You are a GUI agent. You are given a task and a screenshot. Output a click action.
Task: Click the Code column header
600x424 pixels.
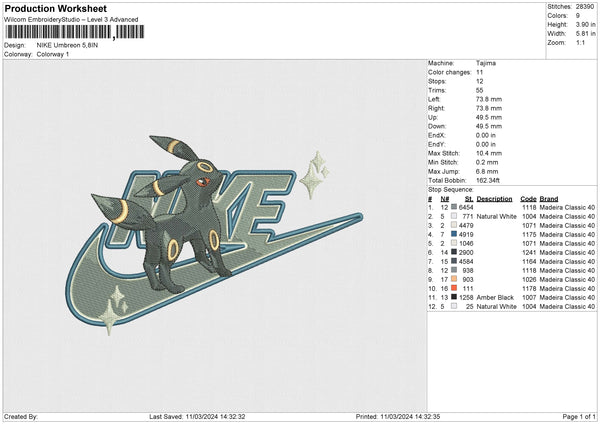528,199
